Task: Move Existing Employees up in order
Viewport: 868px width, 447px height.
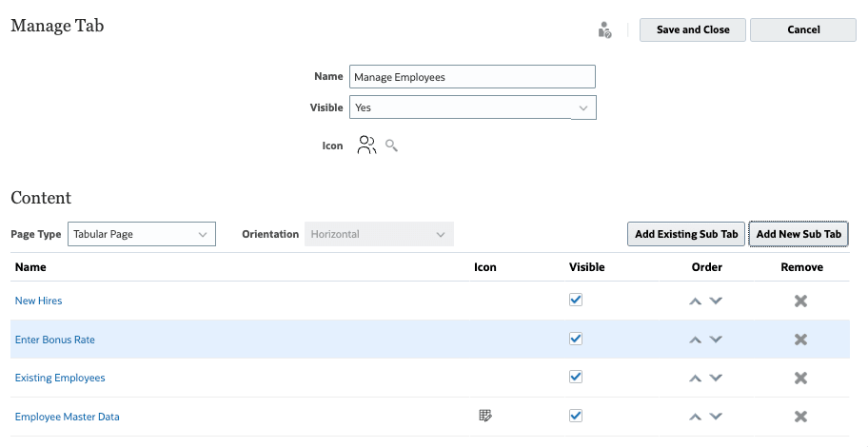Action: tap(696, 379)
